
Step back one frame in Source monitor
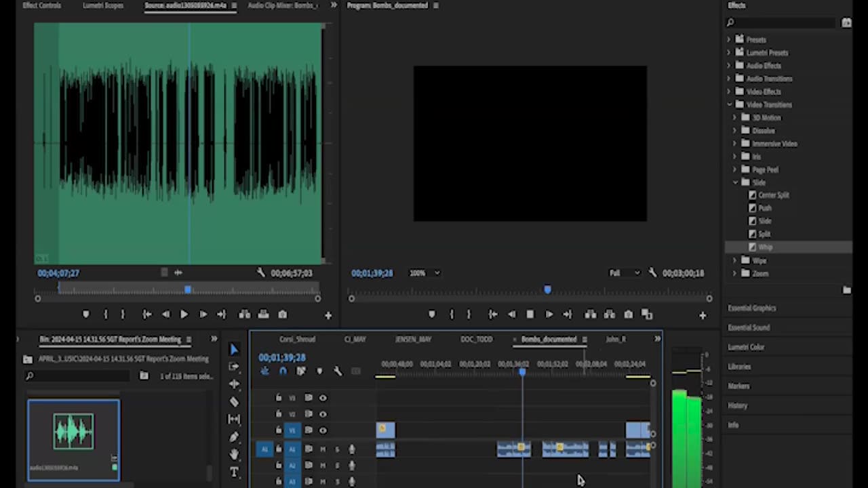pyautogui.click(x=165, y=314)
